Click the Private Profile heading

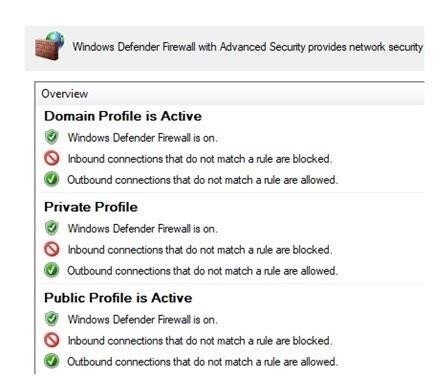tap(91, 207)
